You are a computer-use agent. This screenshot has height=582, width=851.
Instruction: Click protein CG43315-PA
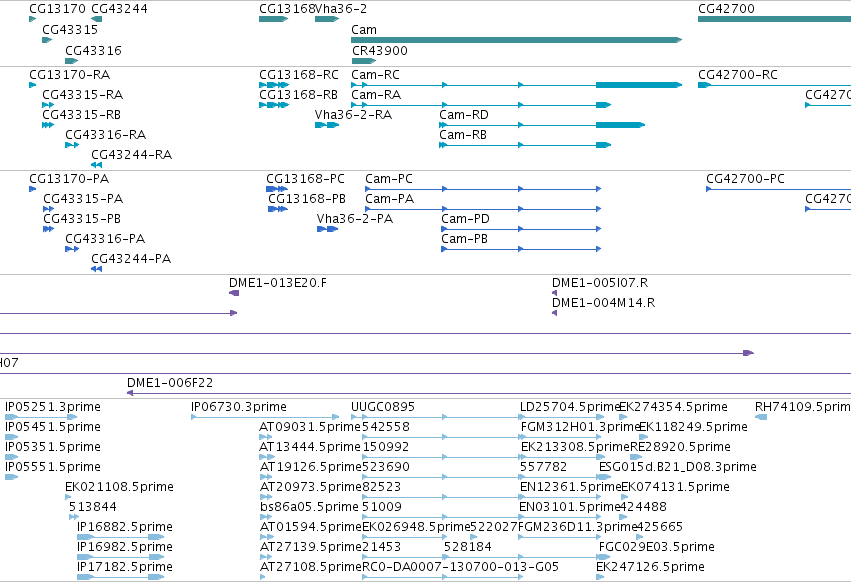pos(83,199)
